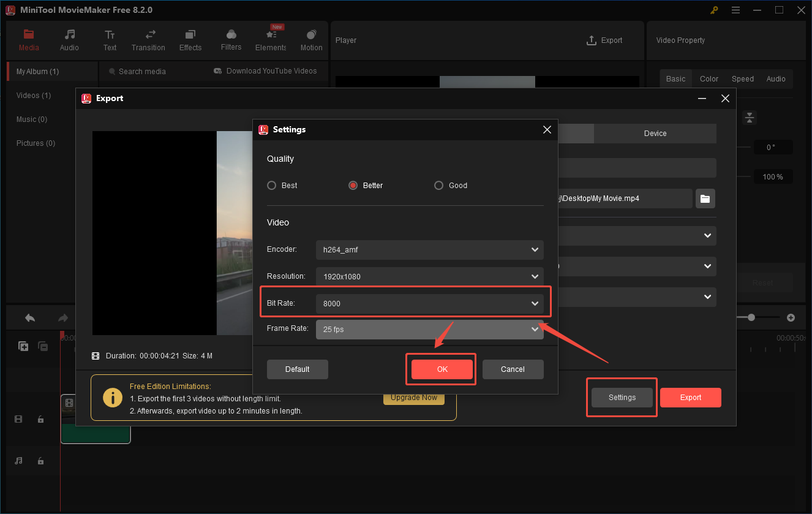Screen dimensions: 812x514
Task: Click Cancel in Settings dialog
Action: point(513,369)
